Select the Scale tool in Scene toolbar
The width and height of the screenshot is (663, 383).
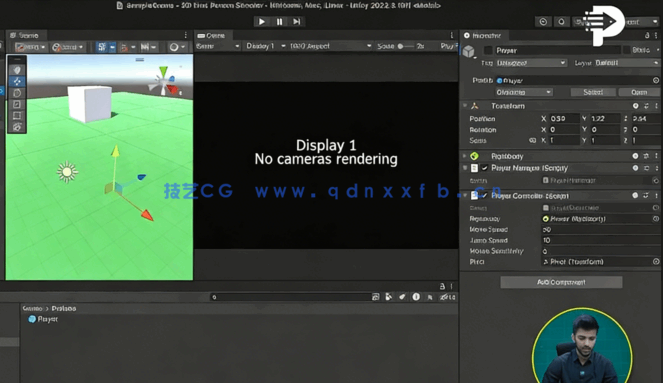[17, 104]
